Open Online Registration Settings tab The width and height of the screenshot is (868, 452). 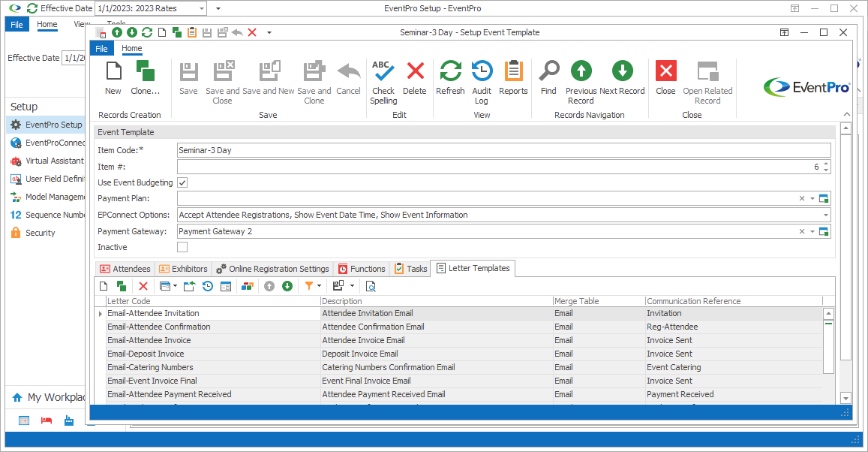[273, 269]
